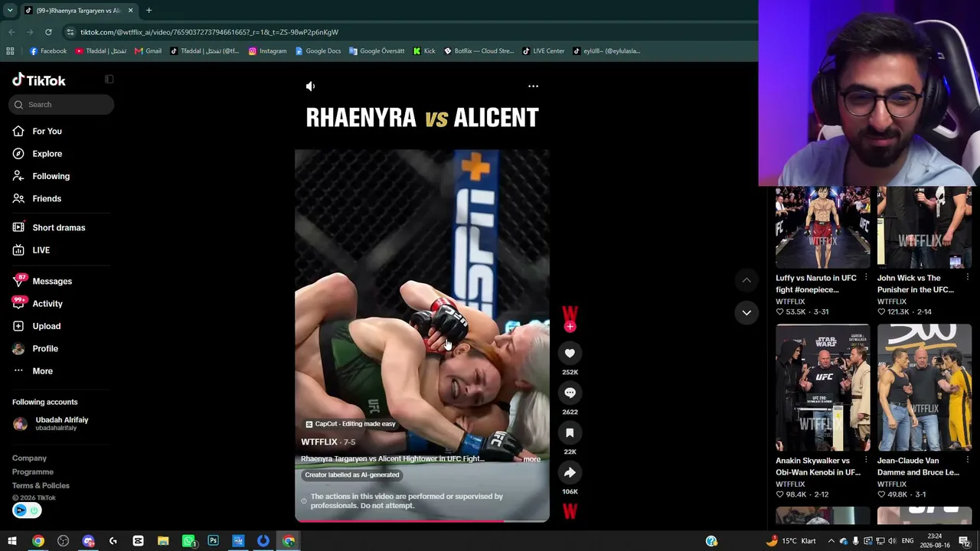The image size is (980, 551).
Task: Open options for Anakin Skywalker video
Action: coord(866,461)
